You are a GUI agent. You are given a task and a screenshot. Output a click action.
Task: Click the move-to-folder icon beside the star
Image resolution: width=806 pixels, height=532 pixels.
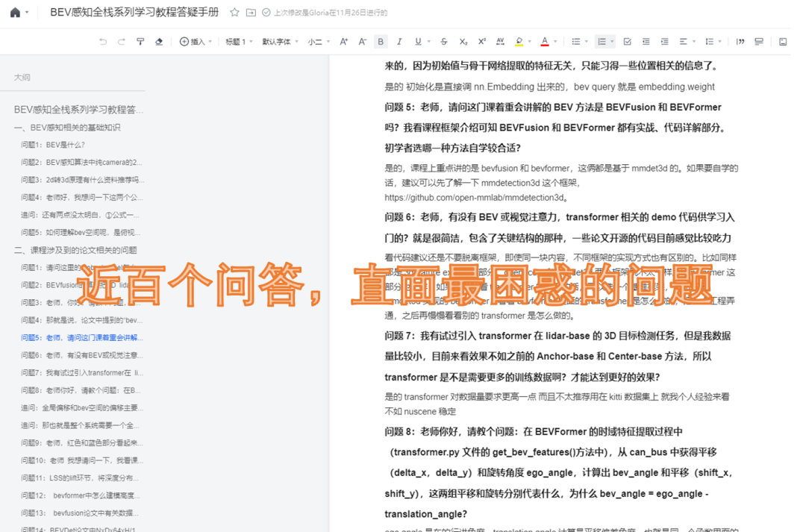coord(251,13)
